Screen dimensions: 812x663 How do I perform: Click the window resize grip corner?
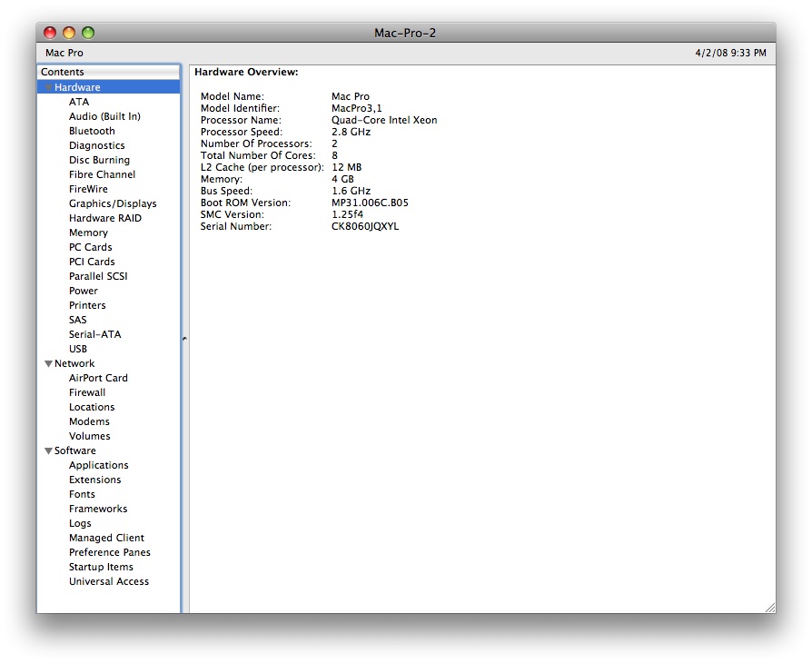(770, 608)
